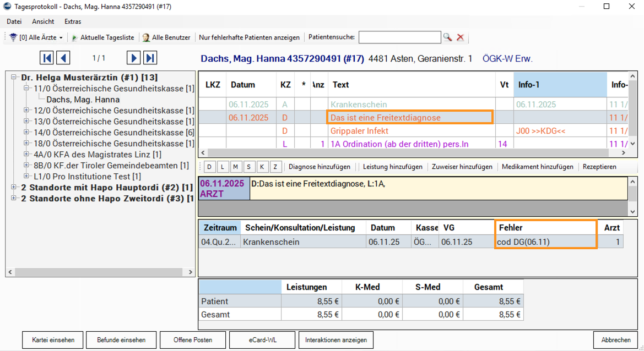Image resolution: width=644 pixels, height=351 pixels.
Task: Clear patient search with red X
Action: [461, 37]
